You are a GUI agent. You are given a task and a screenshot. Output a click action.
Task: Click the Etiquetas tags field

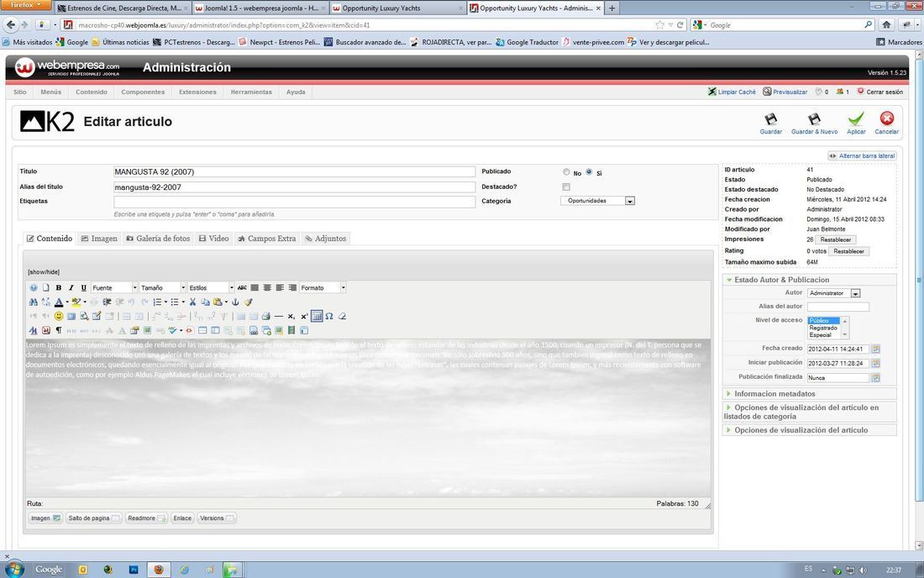[x=294, y=202]
